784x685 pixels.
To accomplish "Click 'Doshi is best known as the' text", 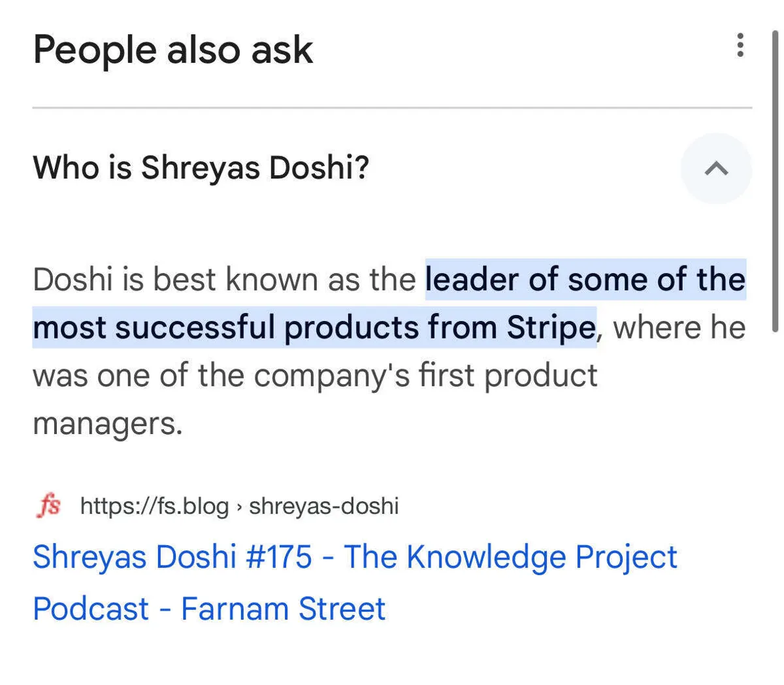I will (224, 280).
